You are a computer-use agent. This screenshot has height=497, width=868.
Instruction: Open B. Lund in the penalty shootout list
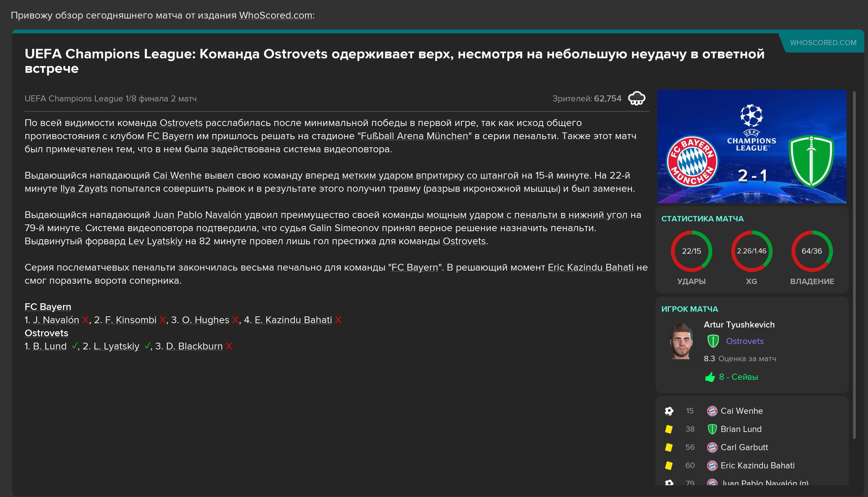(50, 346)
